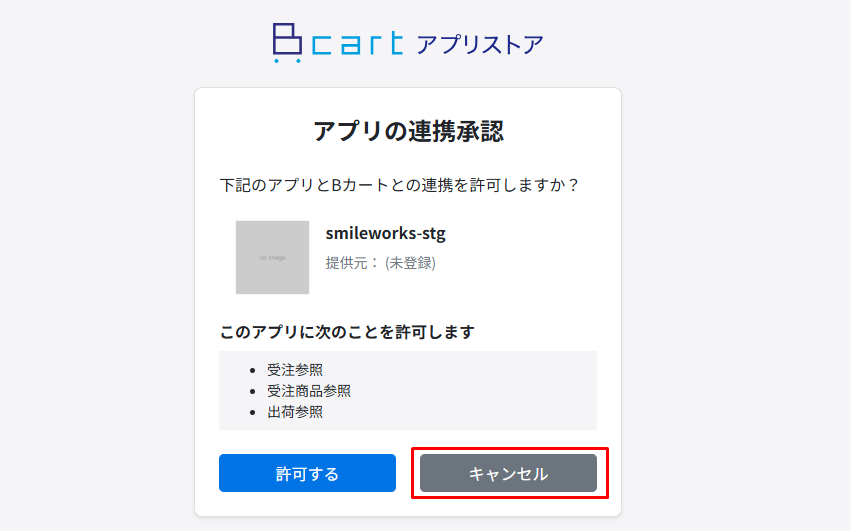Click the 下記のアプリとBカート question text
851x531 pixels.
(399, 185)
